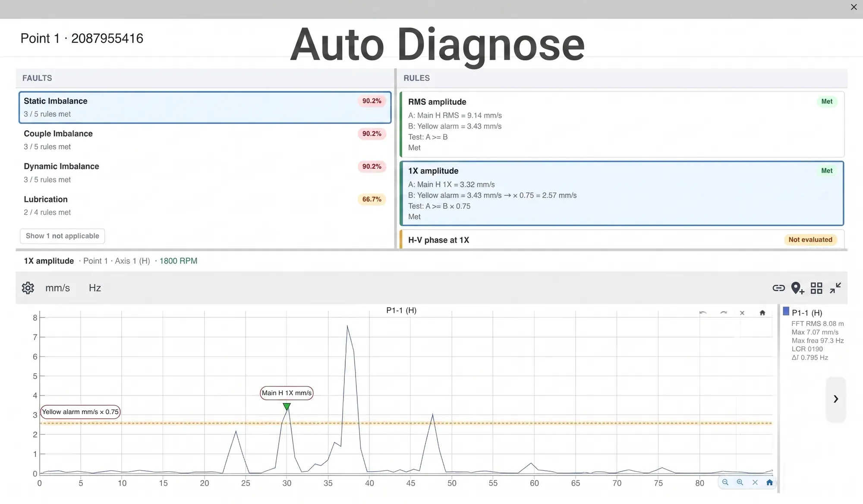Reset chart view with top home icon

point(762,313)
